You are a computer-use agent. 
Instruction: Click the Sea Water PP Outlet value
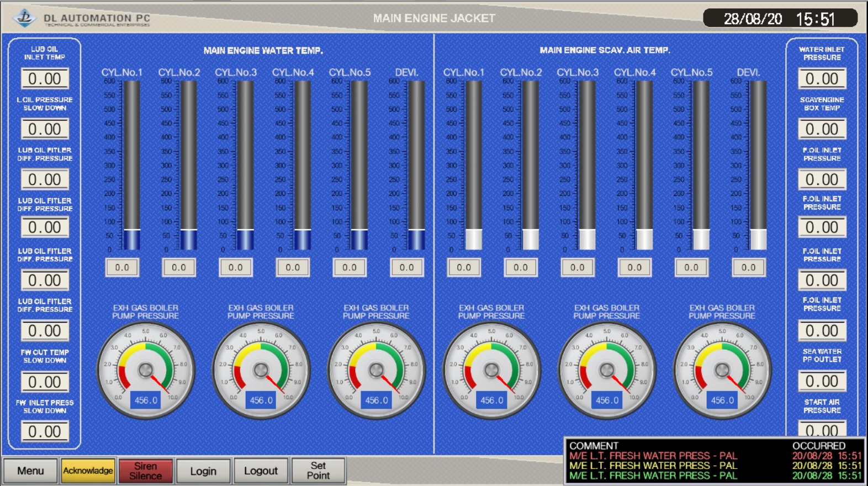822,381
